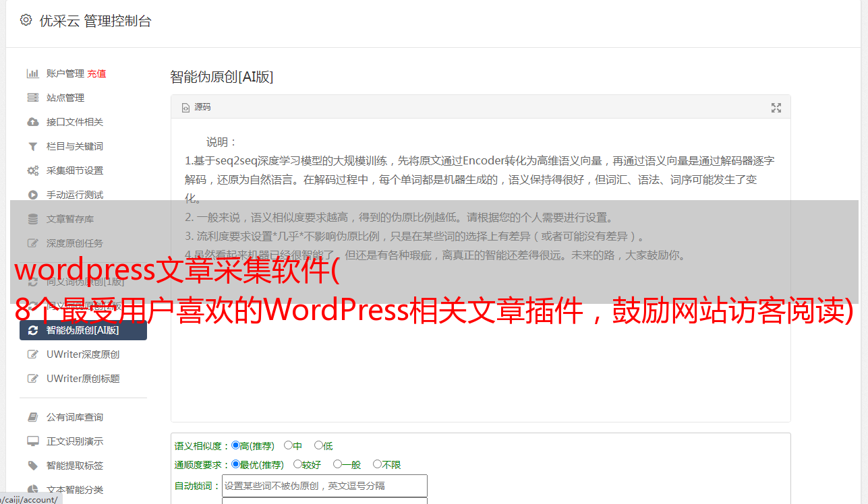Click the editor line starting 3. 流利度要求设置
This screenshot has height=504, width=868.
pyautogui.click(x=415, y=237)
